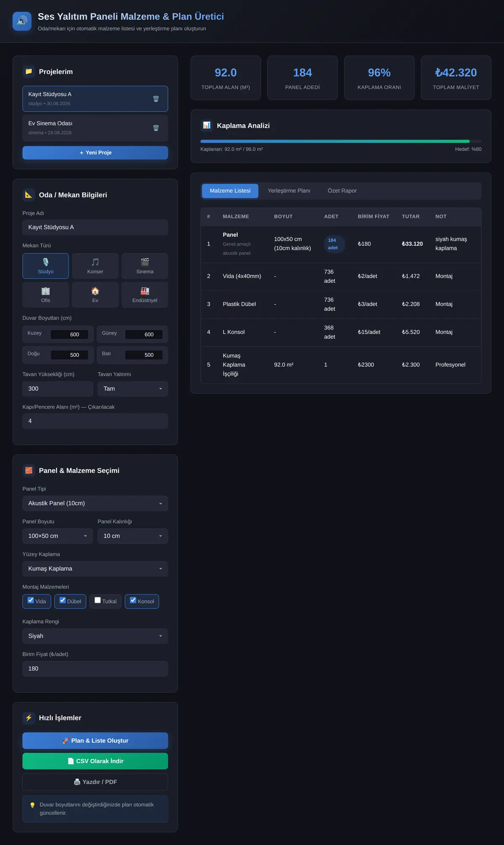The height and width of the screenshot is (845, 504).
Task: Click the lightning icon beside Hızlı İşlemler
Action: point(29,718)
